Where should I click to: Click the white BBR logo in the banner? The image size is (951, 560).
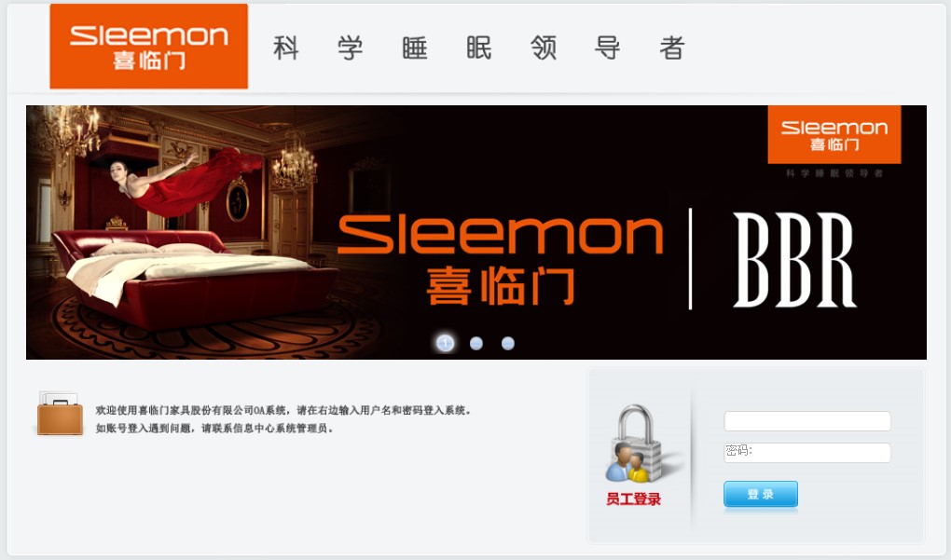tap(794, 260)
